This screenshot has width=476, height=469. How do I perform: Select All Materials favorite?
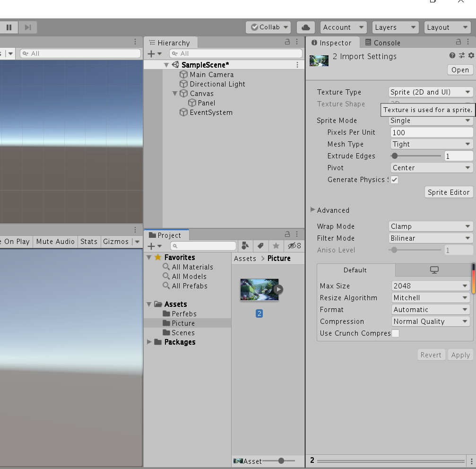188,267
